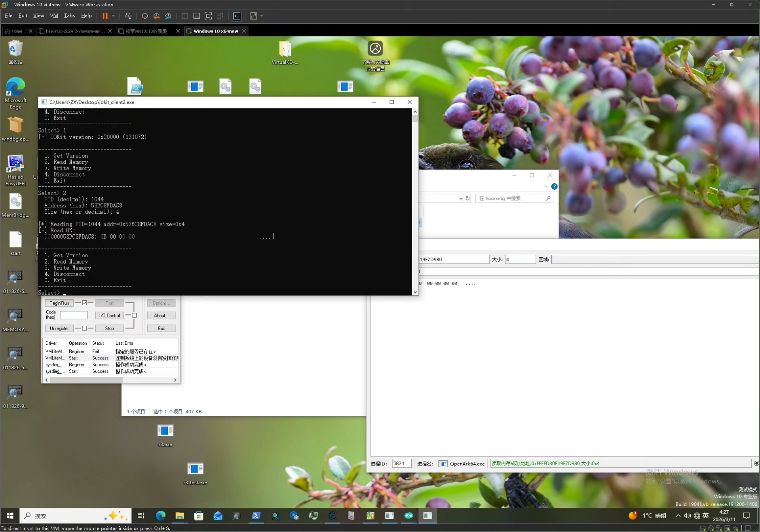760x532 pixels.
Task: Select the Hasleo EasyUEFI desktop icon
Action: (15, 170)
